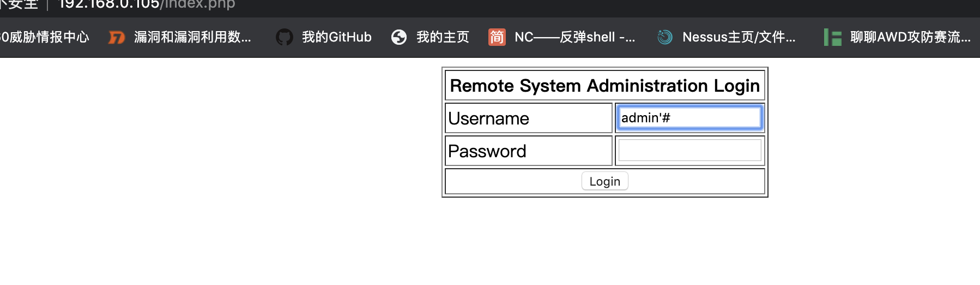The height and width of the screenshot is (285, 980).
Task: Focus the Username field containing admin'#
Action: [x=689, y=118]
